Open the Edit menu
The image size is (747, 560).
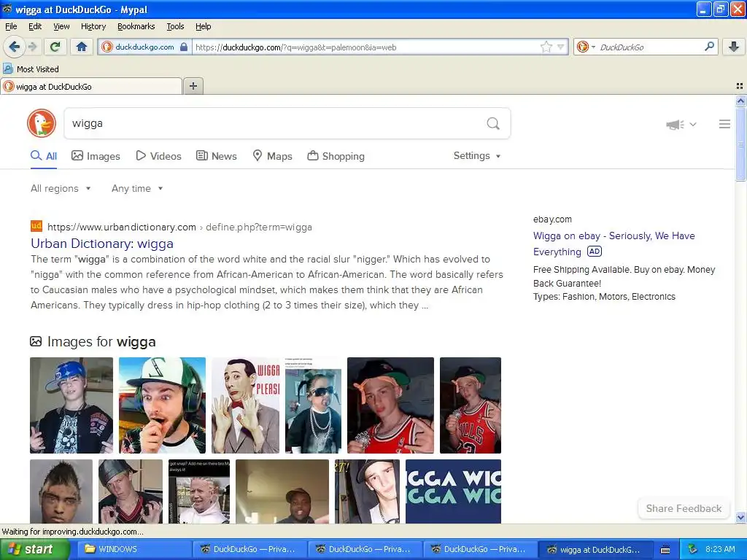tap(35, 26)
